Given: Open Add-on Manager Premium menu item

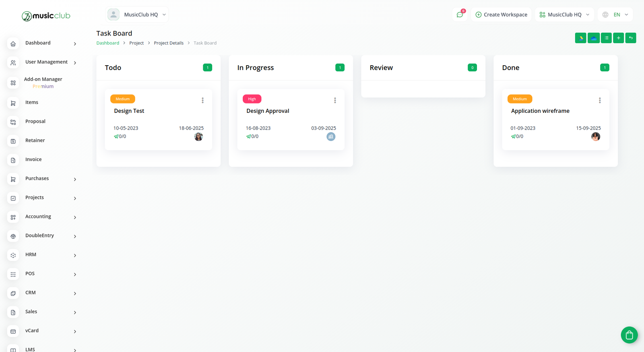Looking at the screenshot, I should coord(42,83).
